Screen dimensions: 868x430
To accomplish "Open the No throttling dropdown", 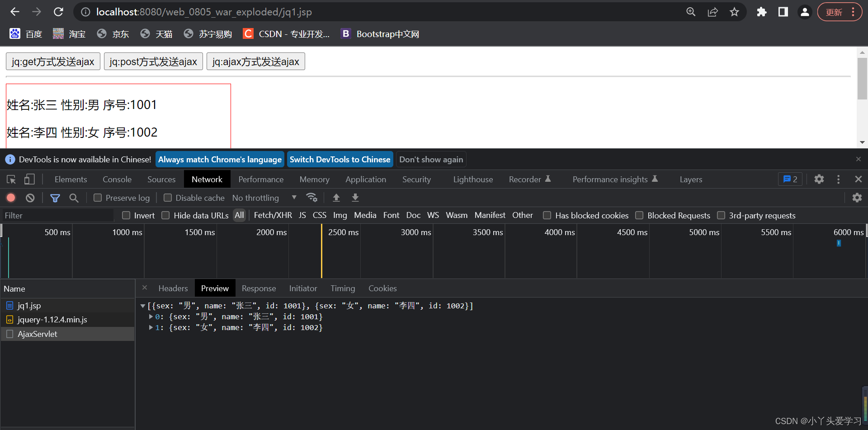I will tap(264, 198).
